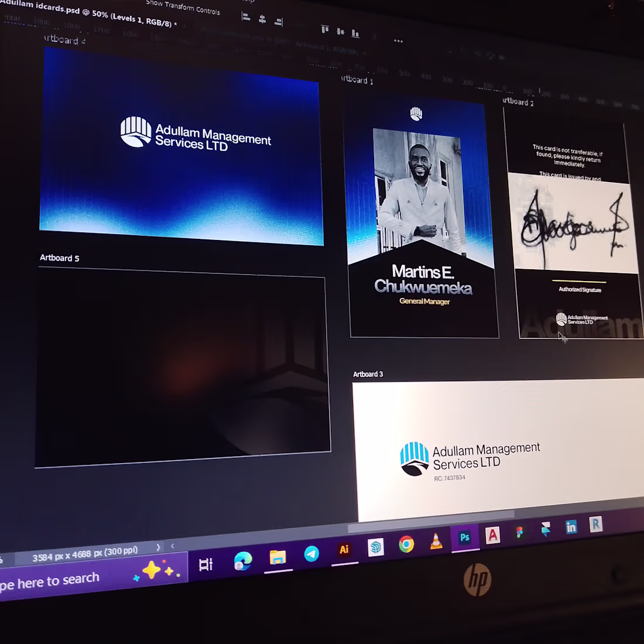Screen dimensions: 644x644
Task: Click the Authorized Signature text
Action: coord(580,290)
